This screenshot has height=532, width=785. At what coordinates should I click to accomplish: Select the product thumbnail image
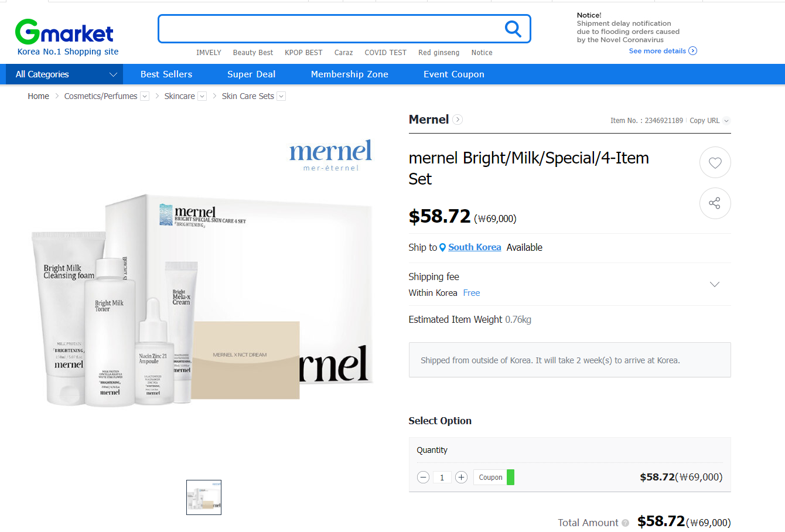204,497
